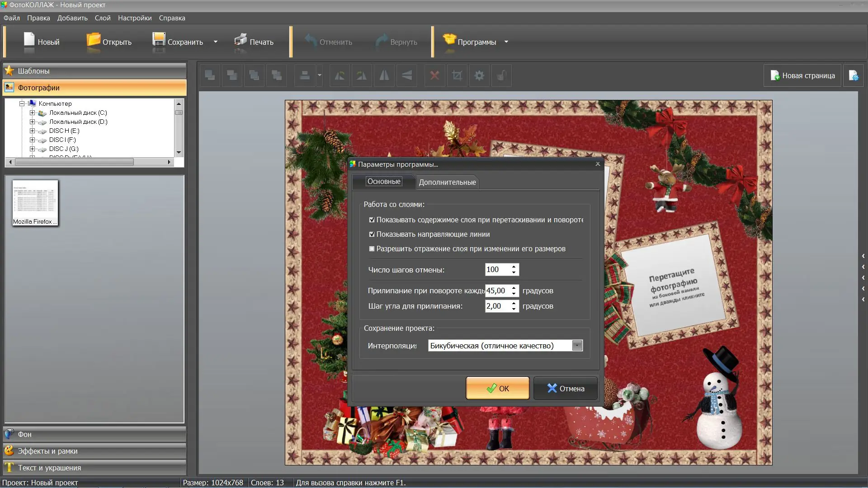
Task: Open the Сохранить dropdown arrow
Action: [216, 42]
